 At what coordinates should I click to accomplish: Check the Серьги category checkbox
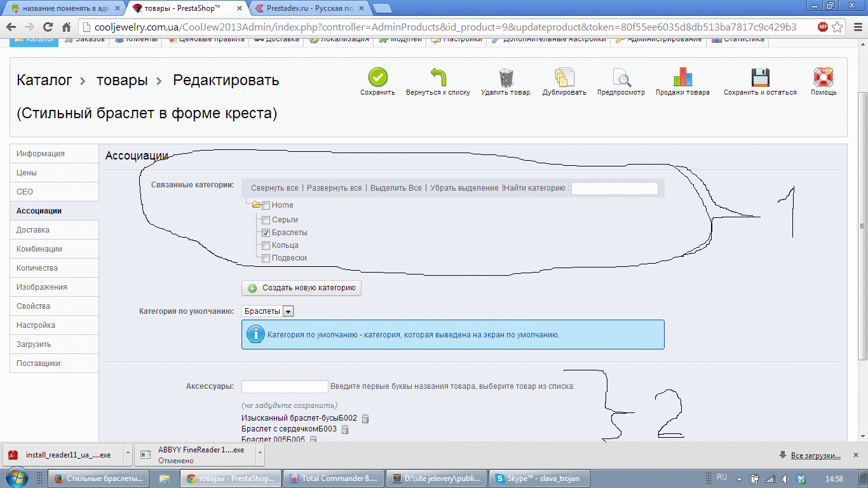pyautogui.click(x=266, y=220)
